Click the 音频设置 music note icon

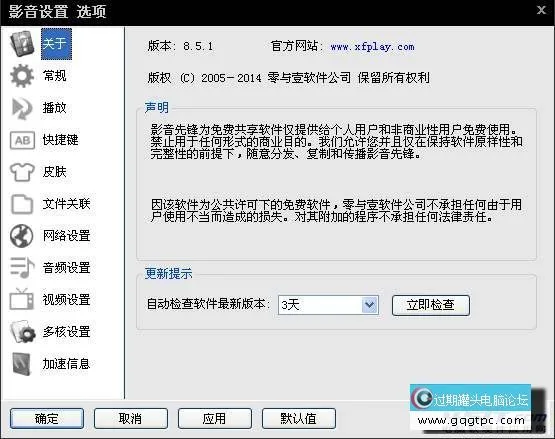pyautogui.click(x=22, y=268)
